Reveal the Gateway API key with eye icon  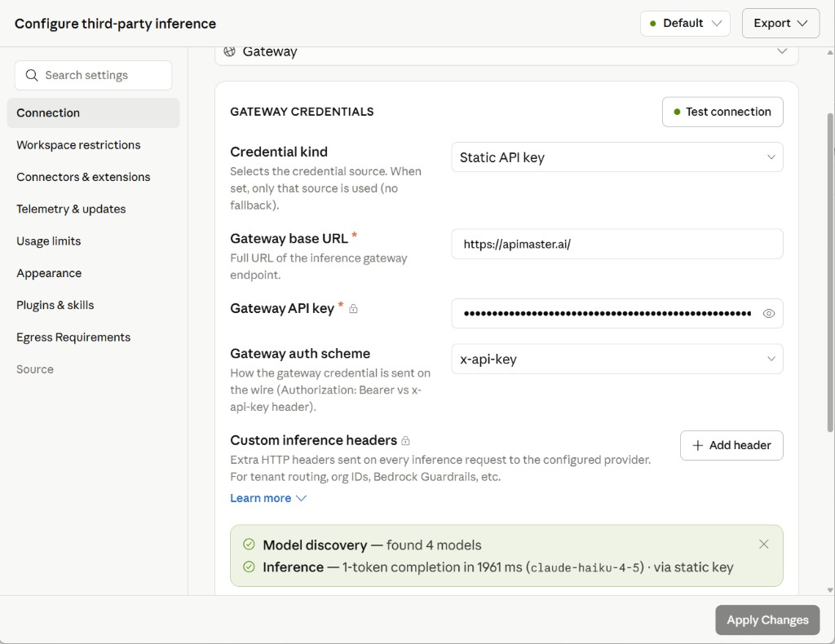click(768, 314)
